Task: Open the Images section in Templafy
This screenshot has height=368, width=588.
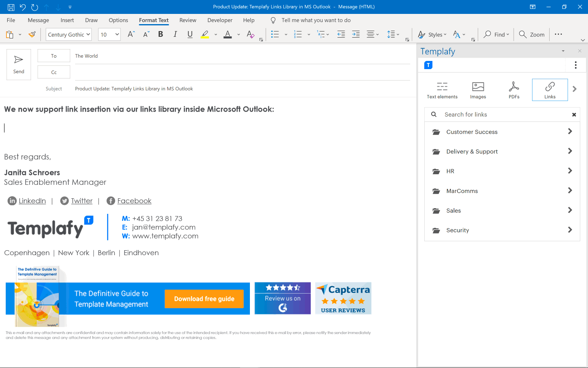Action: (x=478, y=90)
